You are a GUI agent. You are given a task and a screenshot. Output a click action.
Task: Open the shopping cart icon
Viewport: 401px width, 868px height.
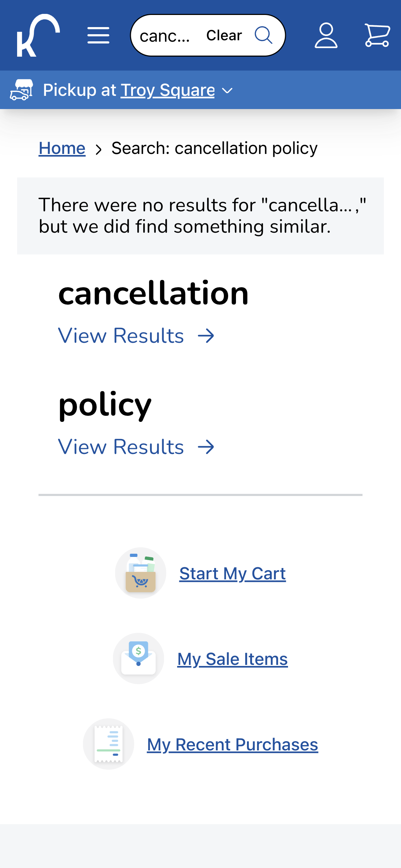[x=377, y=35]
